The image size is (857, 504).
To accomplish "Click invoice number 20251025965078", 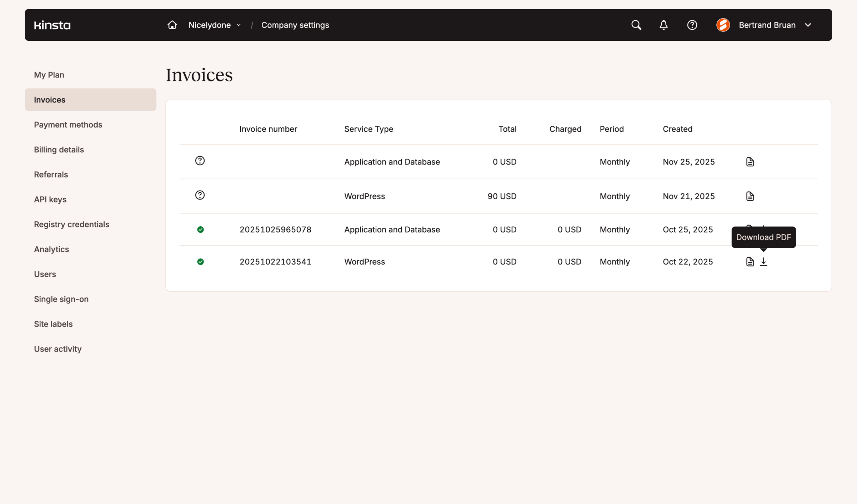I will coord(275,230).
